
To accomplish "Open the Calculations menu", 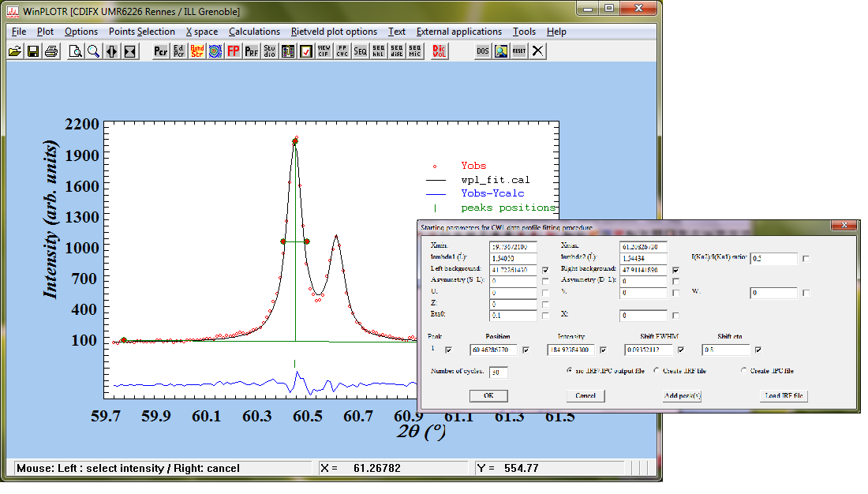I will point(255,32).
